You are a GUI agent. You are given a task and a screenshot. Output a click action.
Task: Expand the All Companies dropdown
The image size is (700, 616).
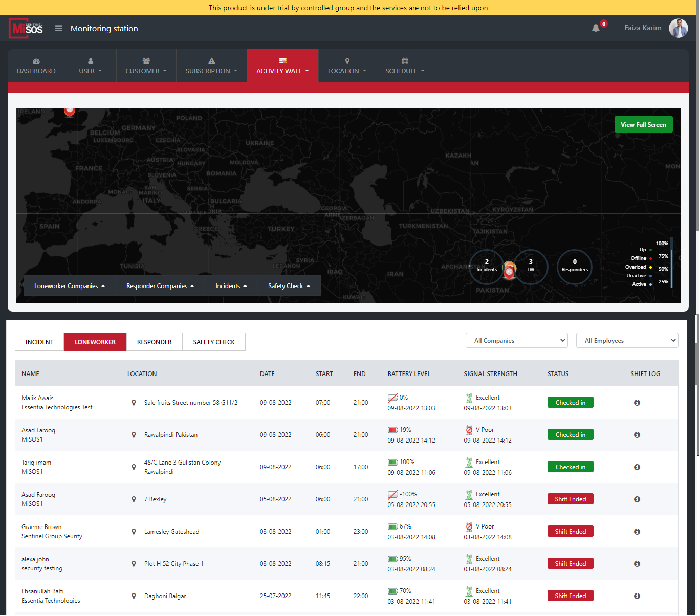click(516, 341)
